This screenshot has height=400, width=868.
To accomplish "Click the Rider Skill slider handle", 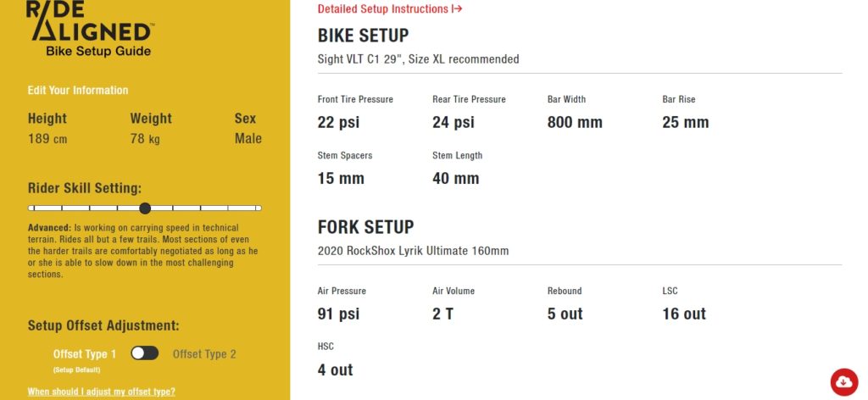I will pos(145,208).
